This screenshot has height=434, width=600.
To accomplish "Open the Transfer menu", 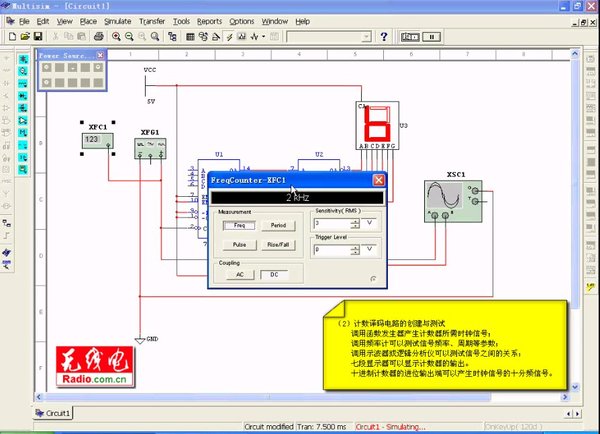I will [152, 21].
